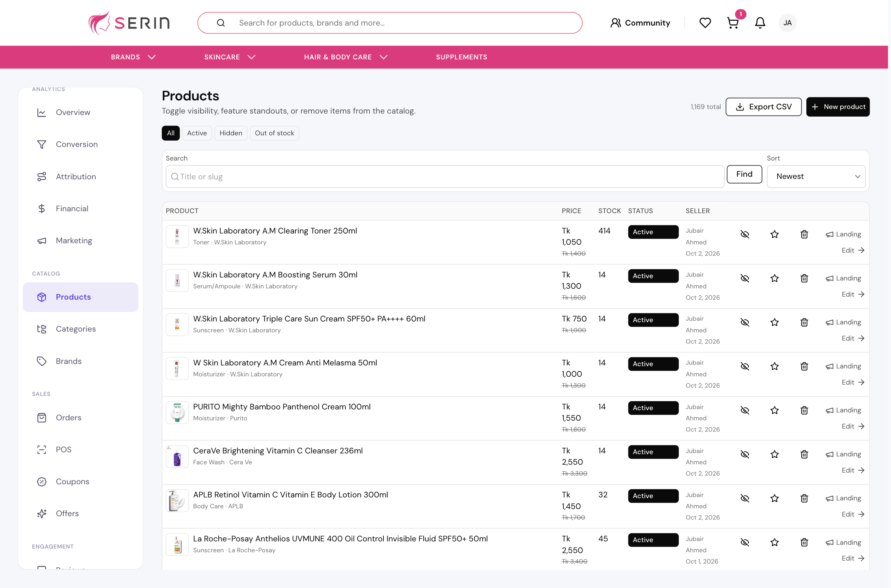Feature the Triple Care Sun Cream
The image size is (891, 588).
tap(774, 322)
